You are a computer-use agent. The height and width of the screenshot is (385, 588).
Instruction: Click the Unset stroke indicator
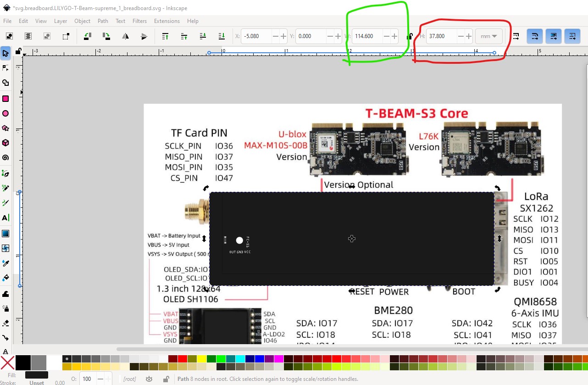(x=37, y=383)
